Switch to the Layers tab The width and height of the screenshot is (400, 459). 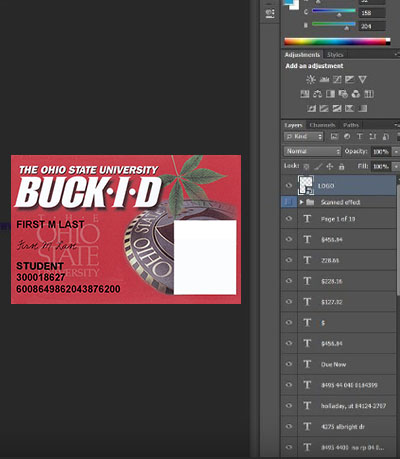[293, 125]
